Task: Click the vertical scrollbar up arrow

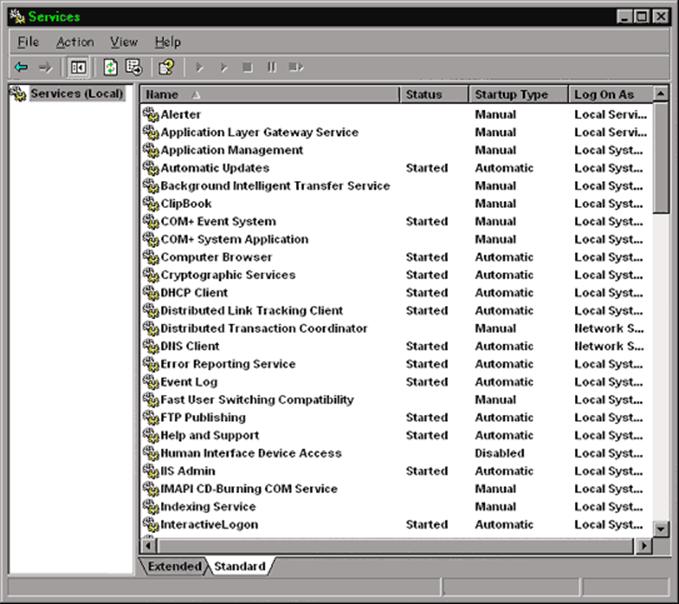Action: pos(661,94)
